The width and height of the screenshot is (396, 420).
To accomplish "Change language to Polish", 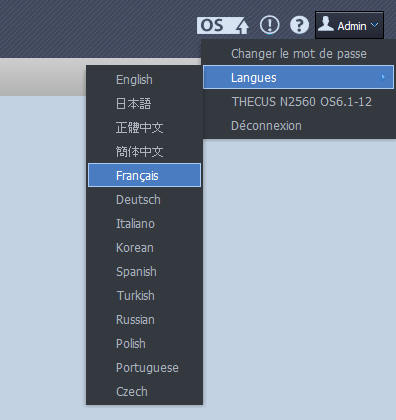I will pos(144,344).
